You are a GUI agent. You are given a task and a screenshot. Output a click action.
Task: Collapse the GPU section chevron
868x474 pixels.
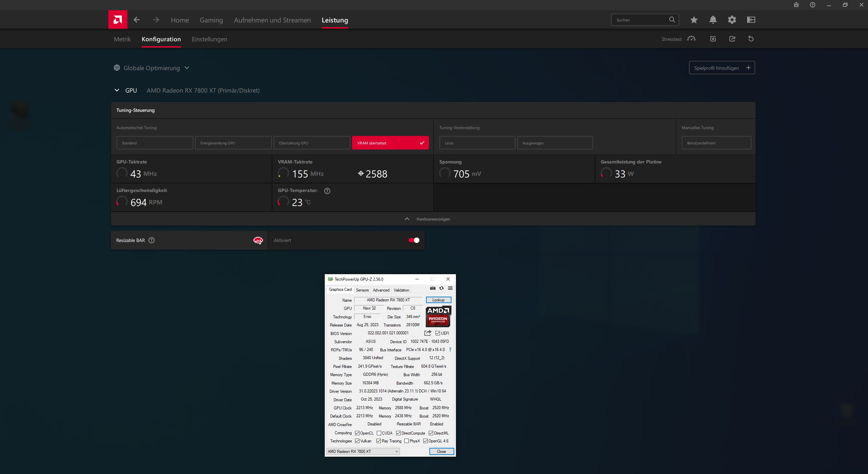click(x=117, y=90)
